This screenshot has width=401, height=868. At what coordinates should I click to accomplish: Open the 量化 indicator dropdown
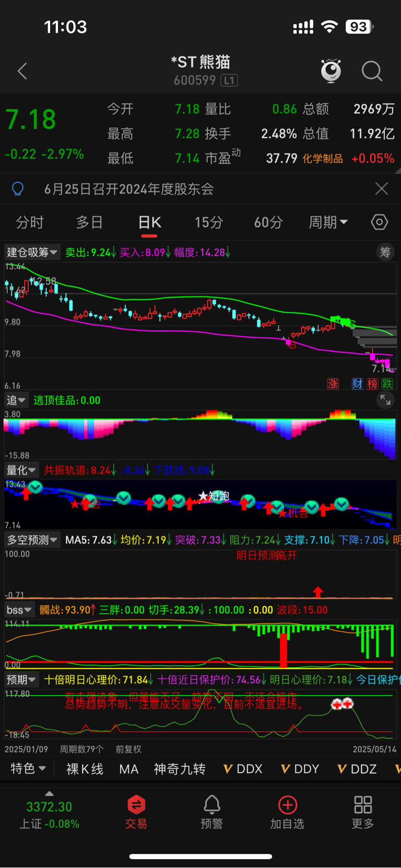[21, 470]
